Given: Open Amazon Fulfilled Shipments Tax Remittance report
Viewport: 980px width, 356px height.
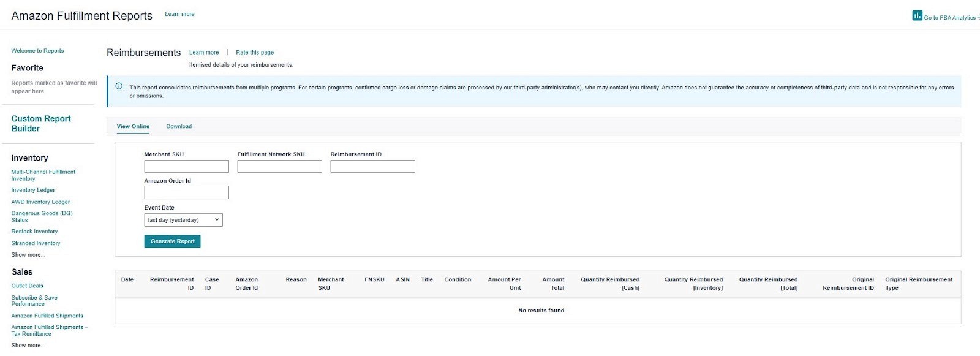Looking at the screenshot, I should coord(50,331).
